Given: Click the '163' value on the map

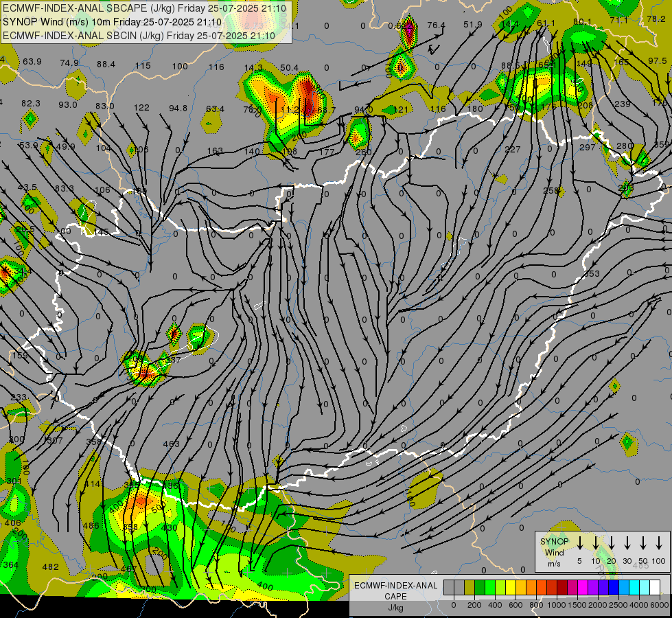Looking at the screenshot, I should pyautogui.click(x=215, y=150).
